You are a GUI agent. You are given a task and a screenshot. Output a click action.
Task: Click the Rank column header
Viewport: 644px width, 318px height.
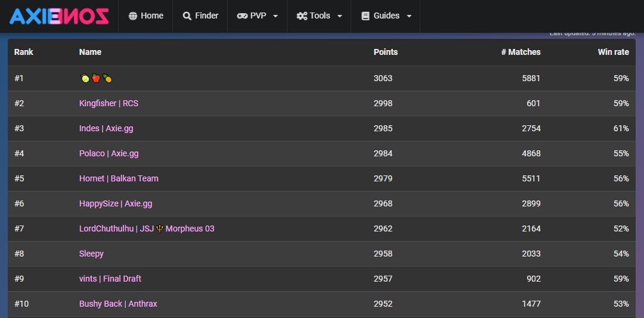(x=24, y=52)
